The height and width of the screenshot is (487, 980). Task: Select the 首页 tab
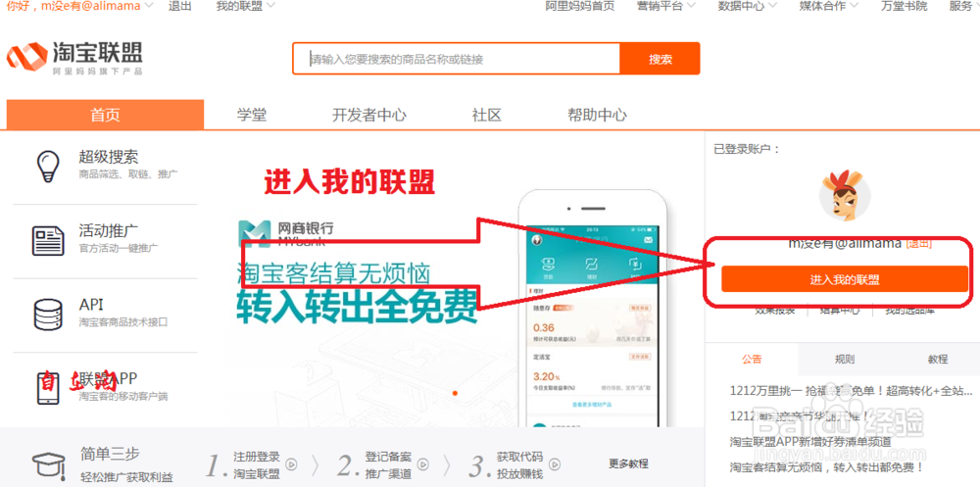coord(105,115)
